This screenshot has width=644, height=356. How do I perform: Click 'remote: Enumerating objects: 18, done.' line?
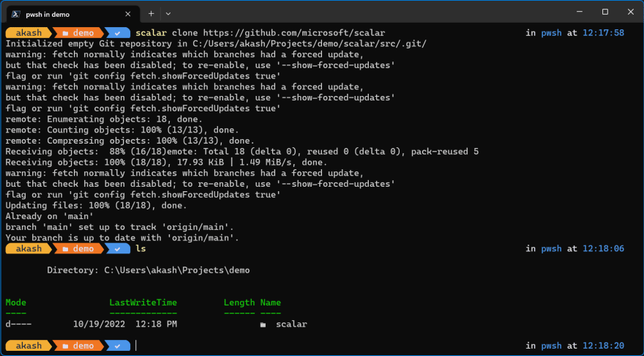pos(104,119)
